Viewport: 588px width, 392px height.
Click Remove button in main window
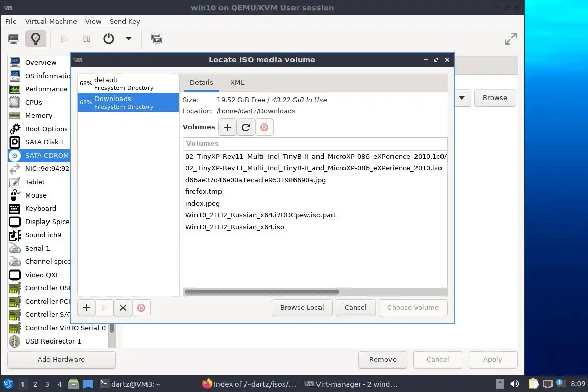coord(382,360)
